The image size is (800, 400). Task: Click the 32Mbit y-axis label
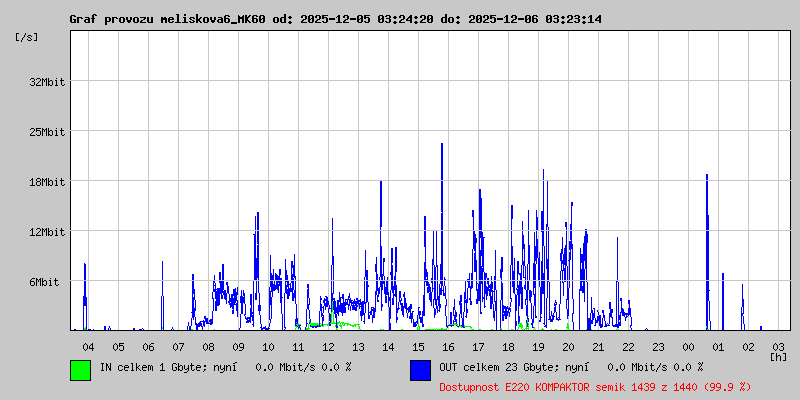pos(47,82)
